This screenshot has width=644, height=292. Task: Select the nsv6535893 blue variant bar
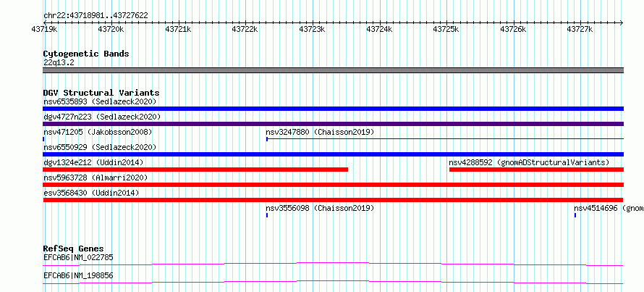(333, 109)
